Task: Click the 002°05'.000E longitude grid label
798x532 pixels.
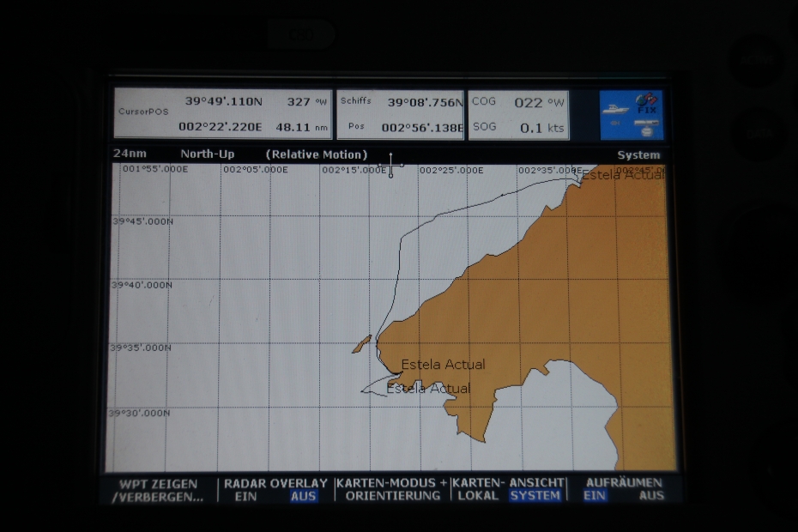Action: coord(256,170)
